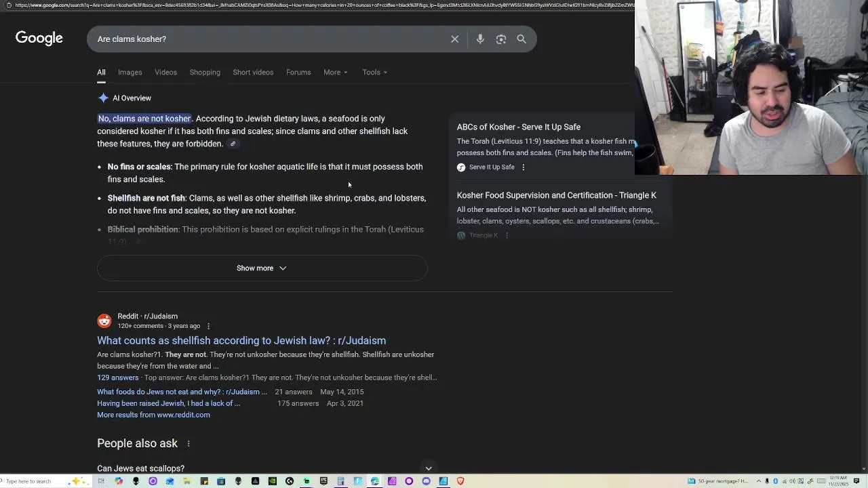
Task: Open Outlook from the taskbar
Action: 170,481
